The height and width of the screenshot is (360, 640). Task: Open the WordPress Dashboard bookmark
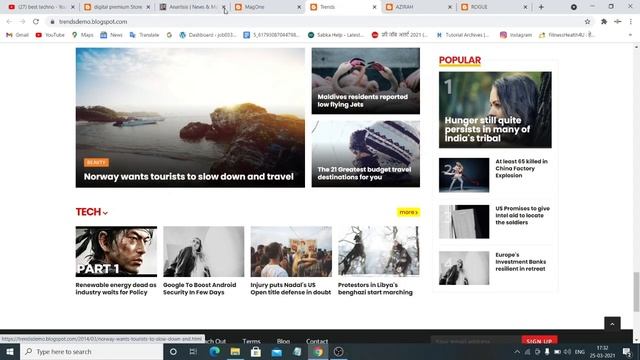(x=208, y=35)
